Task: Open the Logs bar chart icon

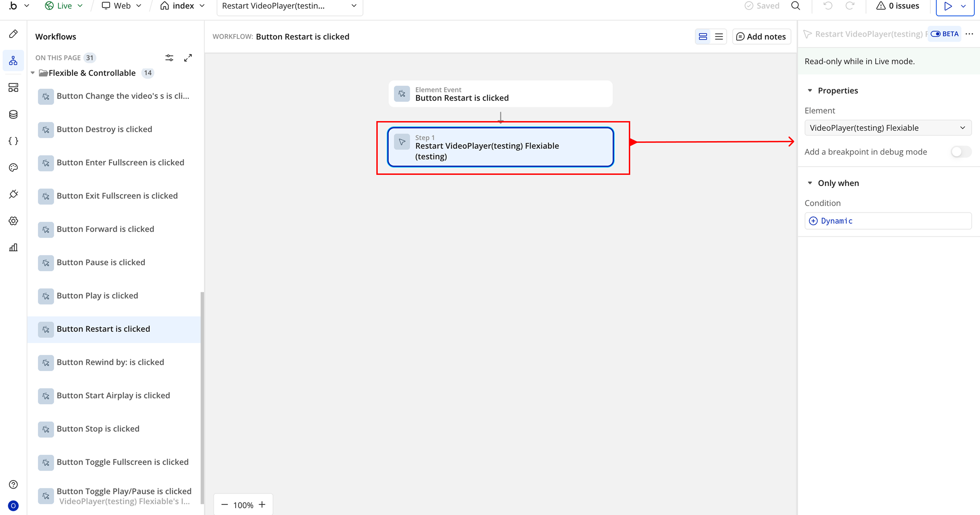Action: coord(13,248)
